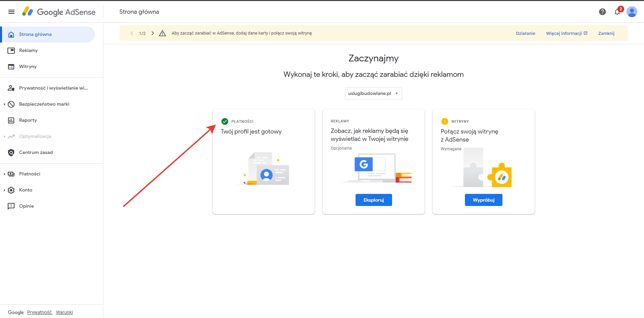
Task: Click the Eksploruj button
Action: pyautogui.click(x=374, y=200)
